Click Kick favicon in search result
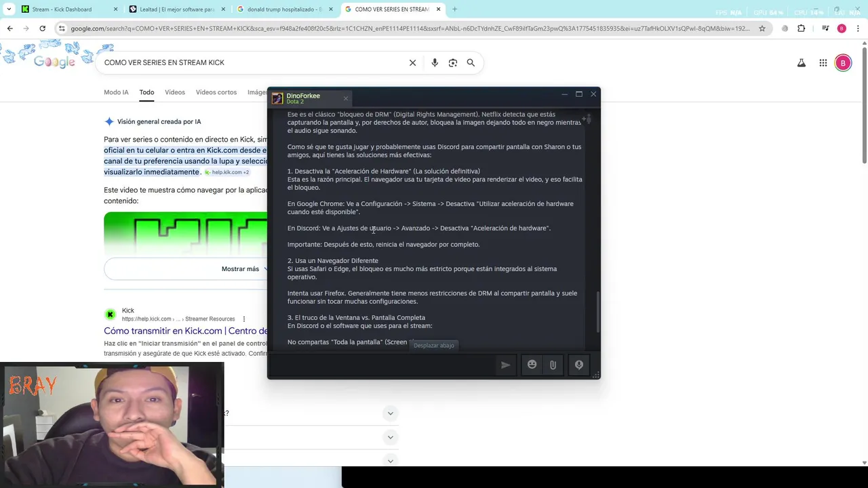This screenshot has height=488, width=868. (x=110, y=314)
